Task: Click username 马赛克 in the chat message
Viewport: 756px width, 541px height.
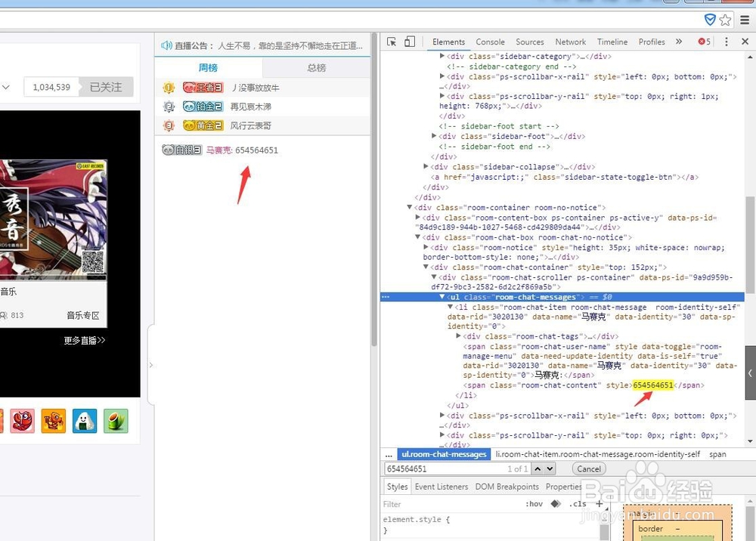Action: [x=219, y=150]
